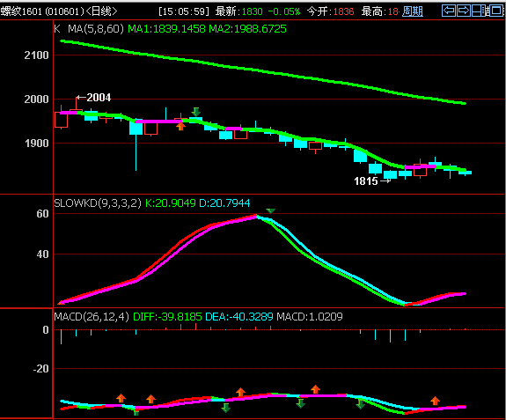Click the 螺纹1601 contract title
This screenshot has height=420, width=506.
click(x=21, y=11)
